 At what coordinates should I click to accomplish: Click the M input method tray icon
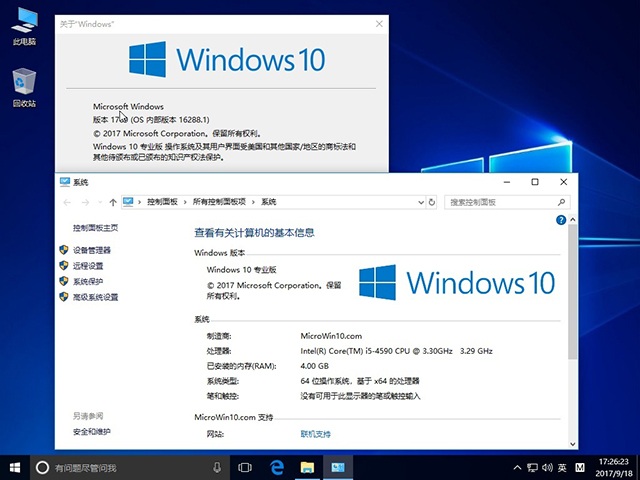pos(580,467)
